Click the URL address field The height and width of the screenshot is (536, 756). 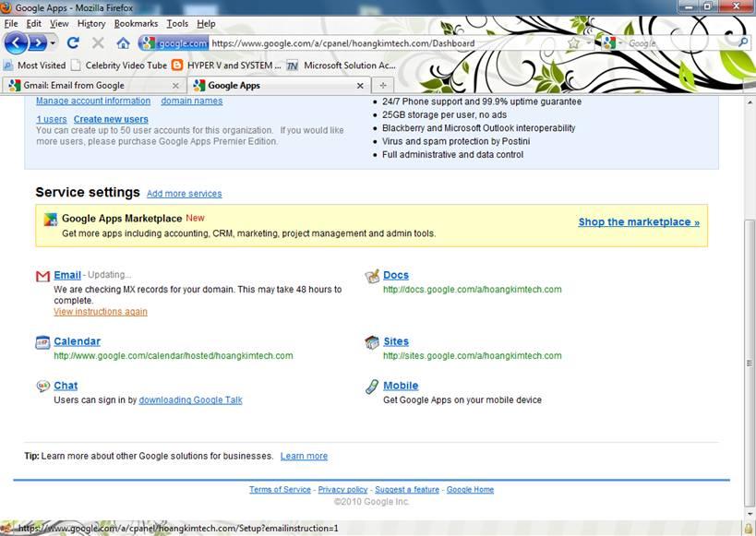pos(388,43)
